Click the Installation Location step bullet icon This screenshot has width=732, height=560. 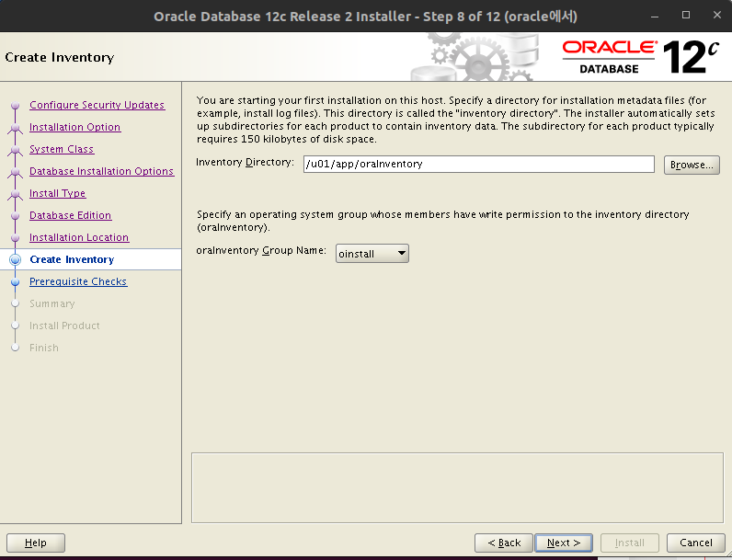(x=16, y=237)
